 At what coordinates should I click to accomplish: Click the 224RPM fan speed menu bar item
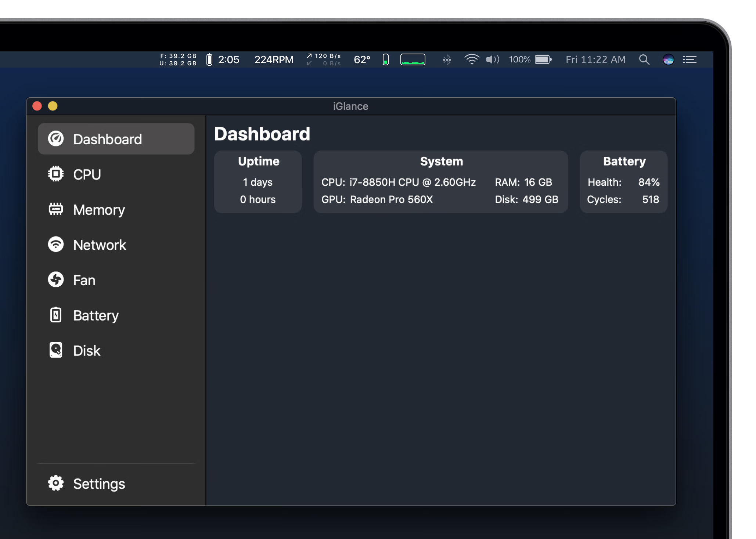274,59
